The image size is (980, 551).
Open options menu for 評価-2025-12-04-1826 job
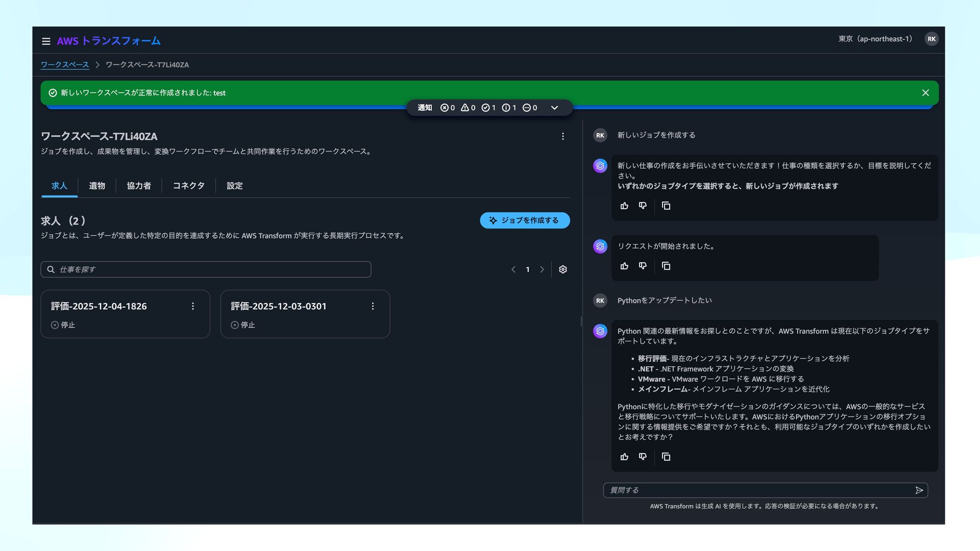click(193, 306)
